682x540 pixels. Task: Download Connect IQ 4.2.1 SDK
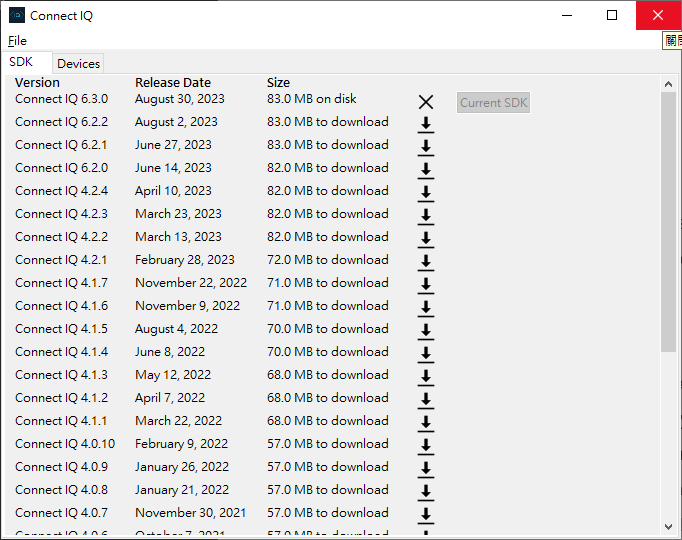pyautogui.click(x=426, y=263)
